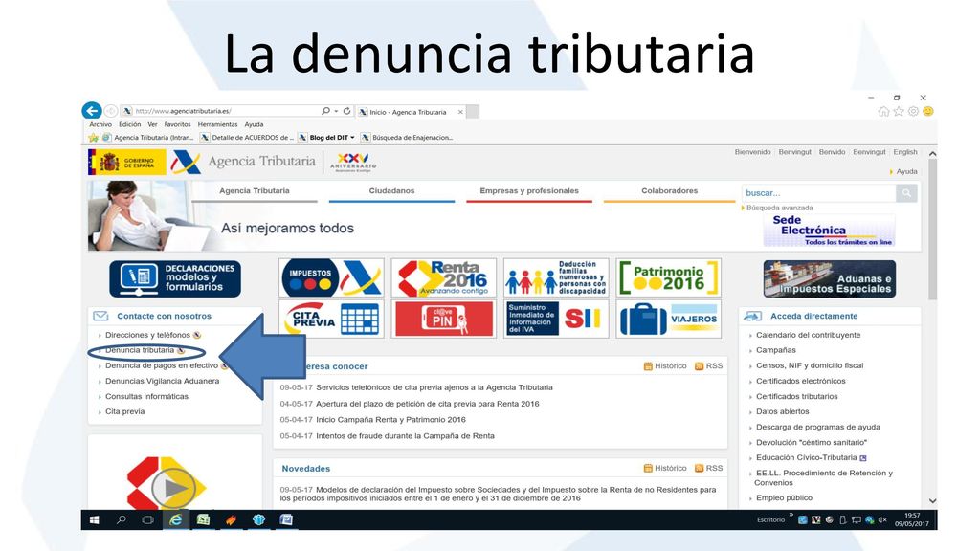Open the Ayuda link at top right
Viewport: 980px width, 551px height.
[x=906, y=171]
